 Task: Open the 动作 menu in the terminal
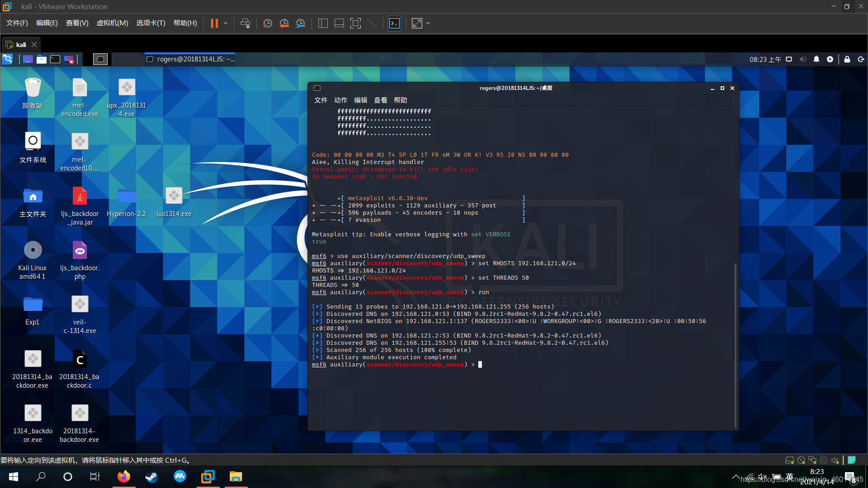tap(341, 100)
